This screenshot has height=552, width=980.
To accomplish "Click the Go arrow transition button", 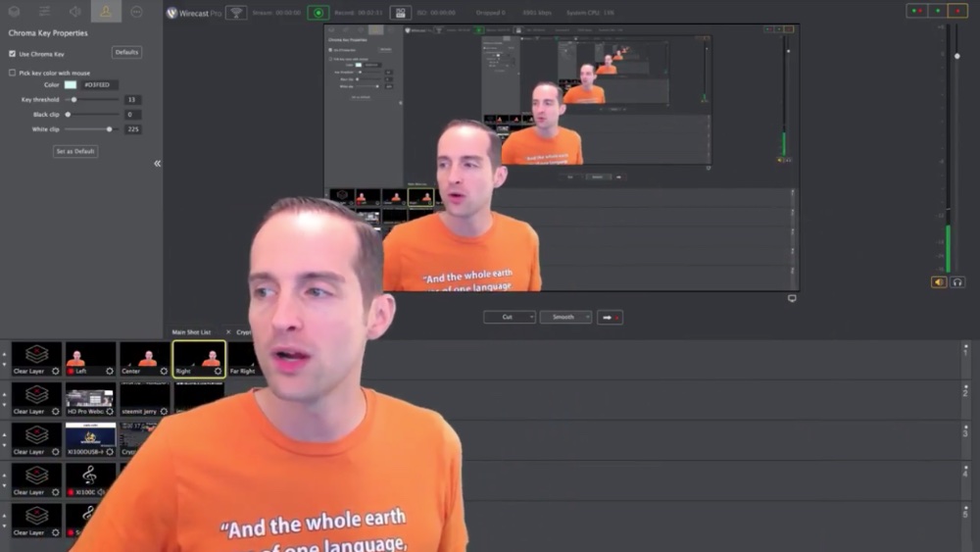I will 610,318.
